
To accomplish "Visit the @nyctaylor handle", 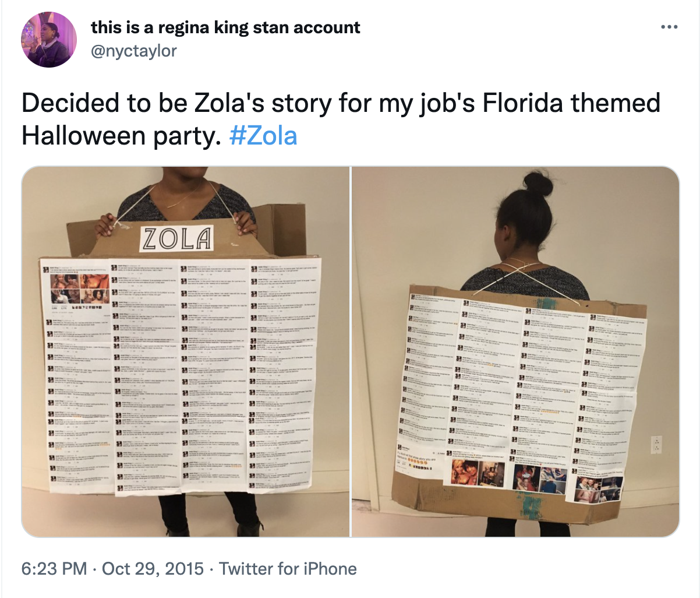I will pos(134,51).
